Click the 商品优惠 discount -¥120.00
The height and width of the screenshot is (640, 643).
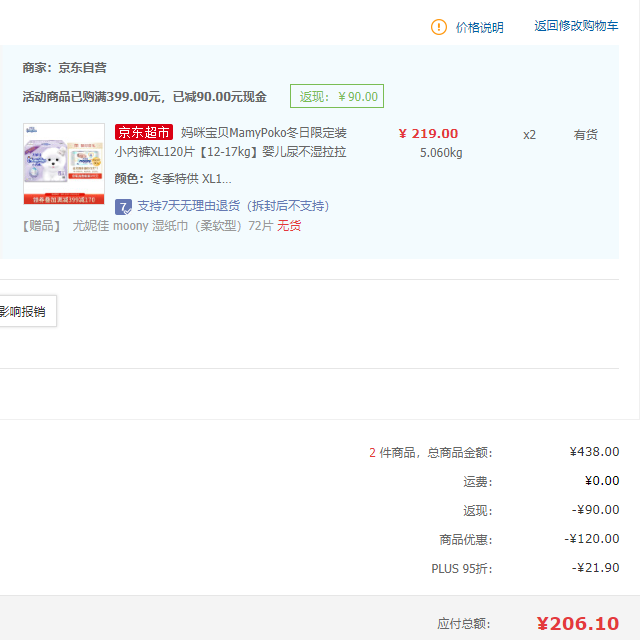tap(592, 539)
